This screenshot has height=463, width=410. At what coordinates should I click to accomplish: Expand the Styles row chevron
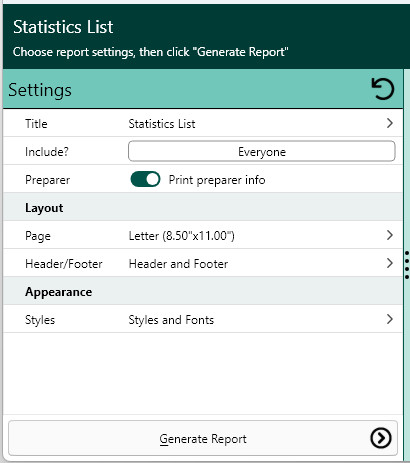pos(389,319)
